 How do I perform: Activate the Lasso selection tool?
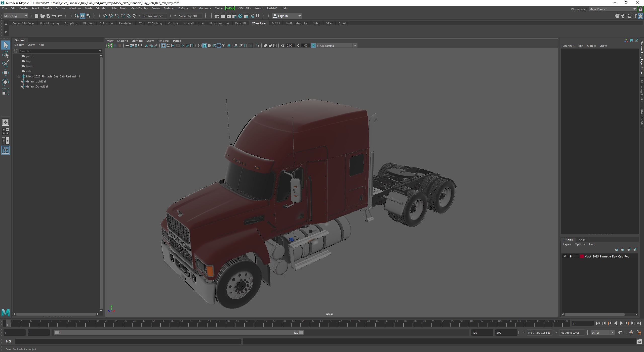pyautogui.click(x=6, y=54)
